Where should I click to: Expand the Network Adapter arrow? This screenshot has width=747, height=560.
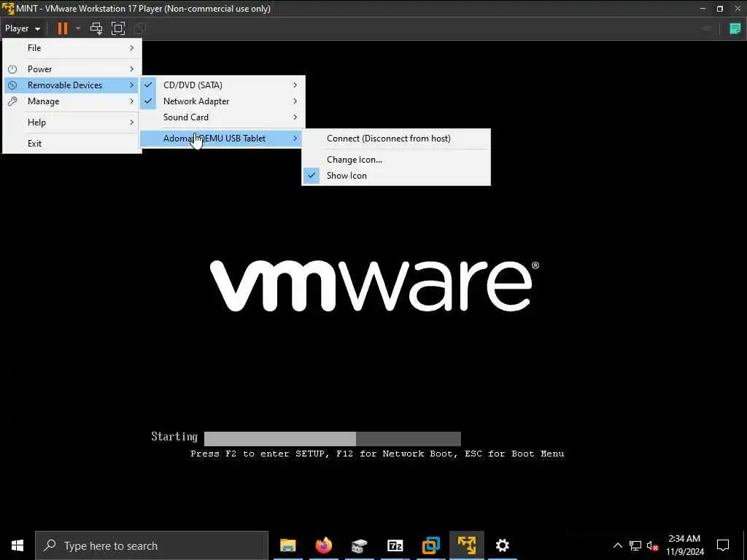(295, 101)
